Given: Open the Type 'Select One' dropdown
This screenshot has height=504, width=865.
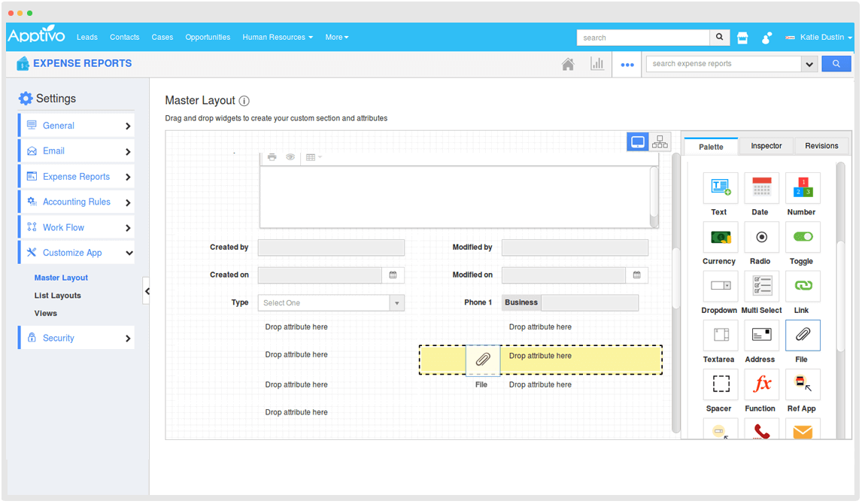Looking at the screenshot, I should (331, 303).
